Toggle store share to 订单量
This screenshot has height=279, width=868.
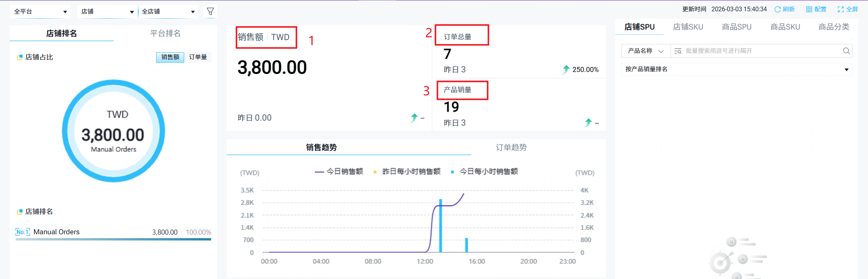tap(198, 57)
